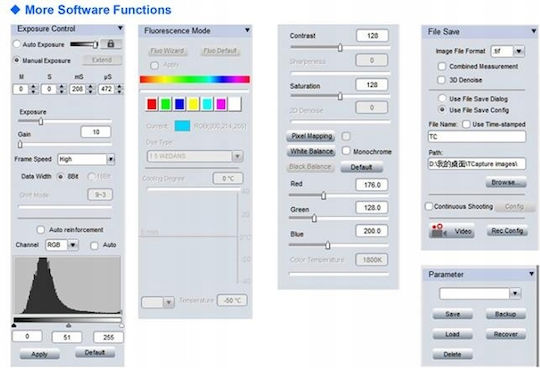
Task: Check Use Time-stamped file name
Action: [466, 124]
